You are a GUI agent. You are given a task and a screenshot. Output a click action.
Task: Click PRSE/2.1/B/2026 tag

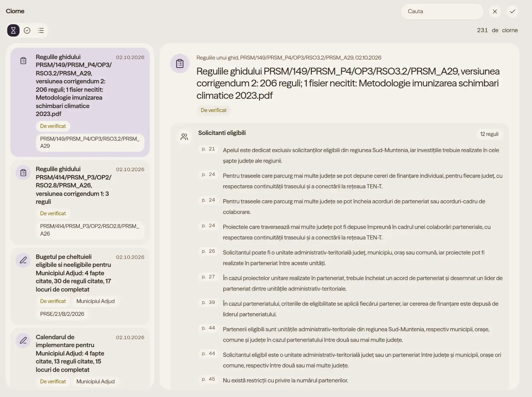point(62,314)
